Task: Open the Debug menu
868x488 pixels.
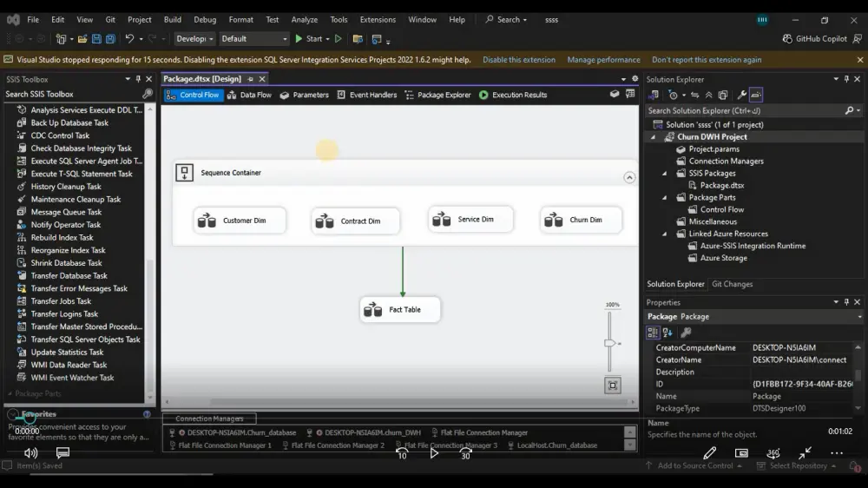Action: tap(205, 19)
